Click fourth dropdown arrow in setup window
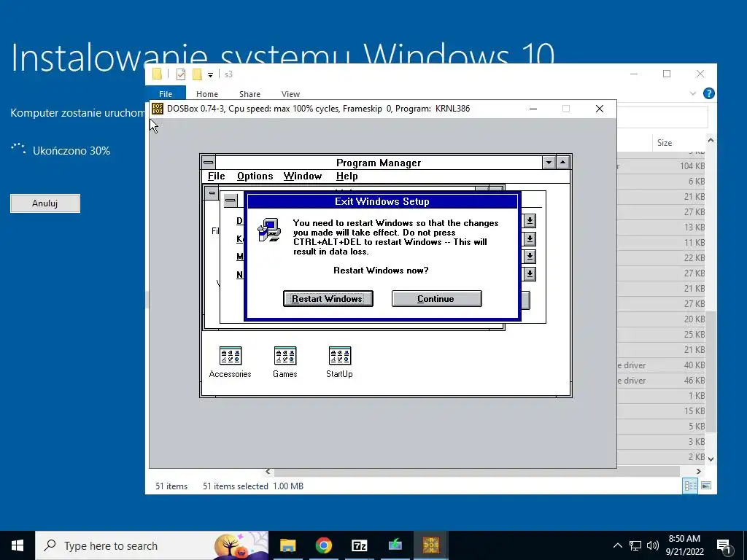This screenshot has width=747, height=560. [x=530, y=274]
